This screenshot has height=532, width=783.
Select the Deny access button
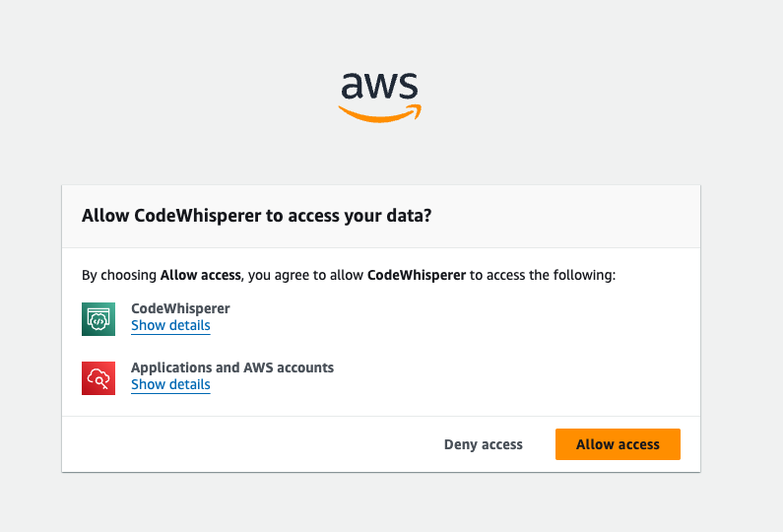[x=484, y=444]
